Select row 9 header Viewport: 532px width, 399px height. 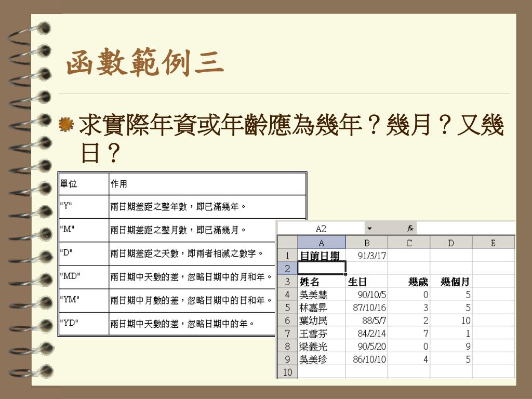tap(287, 359)
